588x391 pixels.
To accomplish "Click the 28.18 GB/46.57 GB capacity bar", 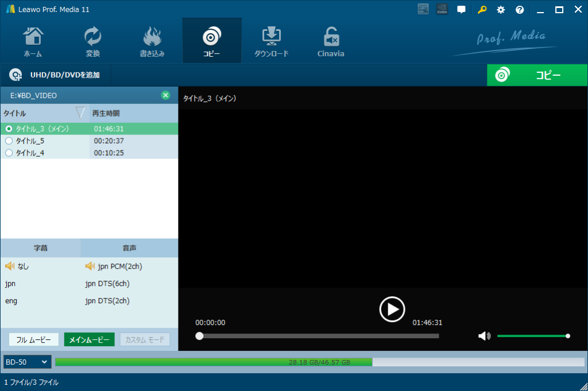I will click(x=319, y=362).
